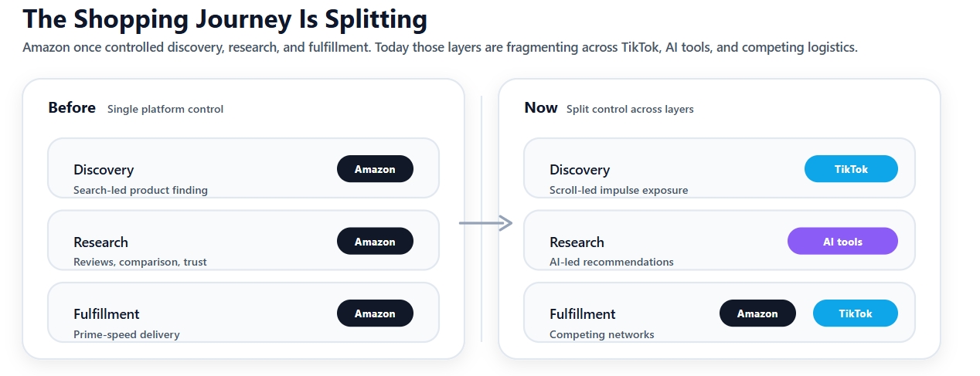Select the "Split control across layers" label

click(x=630, y=110)
